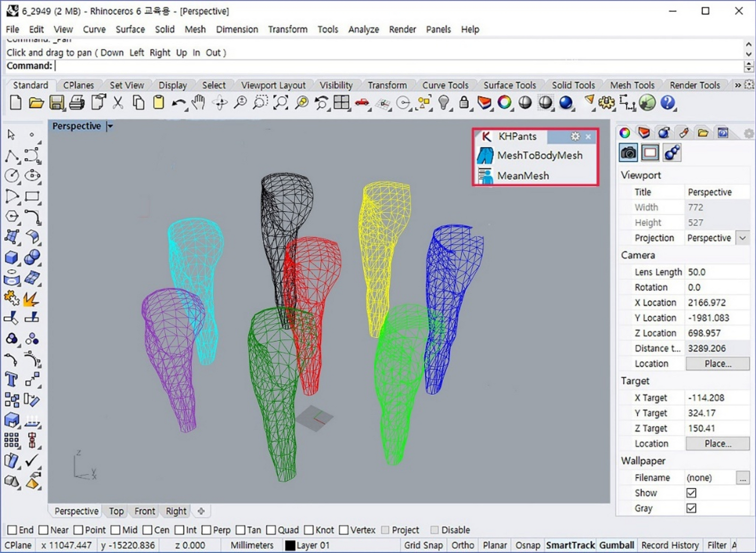Uncheck the wallpaper Show checkbox
The width and height of the screenshot is (756, 553).
pyautogui.click(x=691, y=493)
